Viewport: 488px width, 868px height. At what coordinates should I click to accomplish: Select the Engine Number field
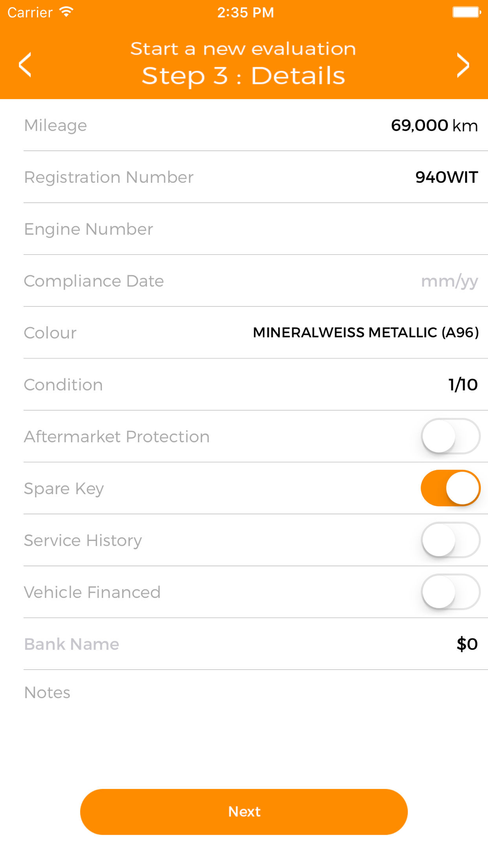[x=256, y=229]
